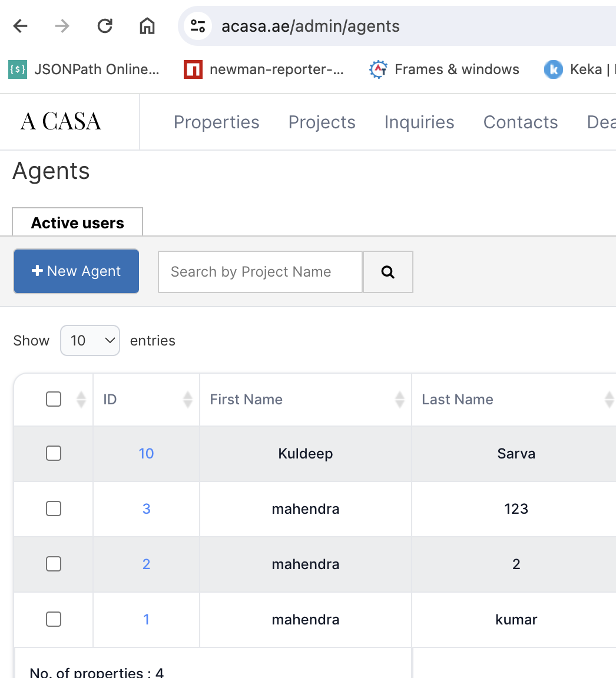The height and width of the screenshot is (678, 616).
Task: Click the browser back arrow
Action: [21, 26]
